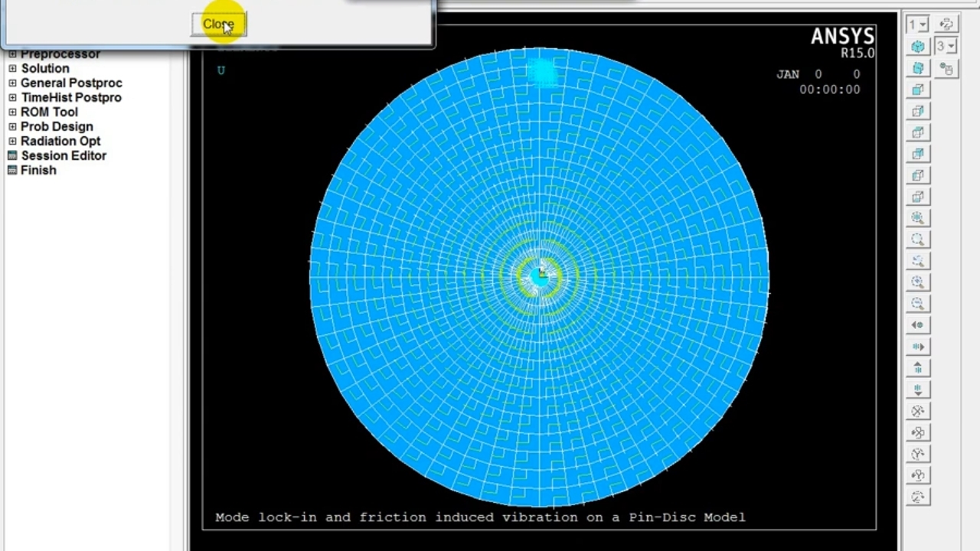980x551 pixels.
Task: Pan the model up
Action: 918,368
